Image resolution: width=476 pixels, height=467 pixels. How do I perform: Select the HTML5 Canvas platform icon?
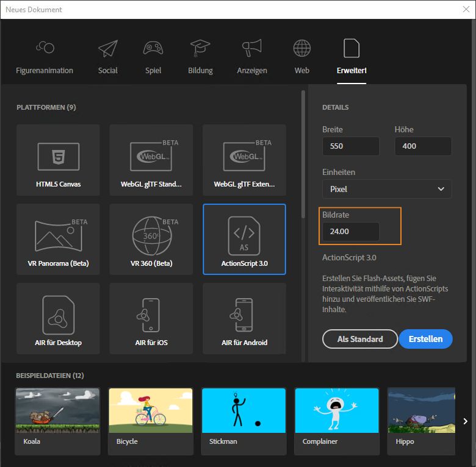coord(59,157)
